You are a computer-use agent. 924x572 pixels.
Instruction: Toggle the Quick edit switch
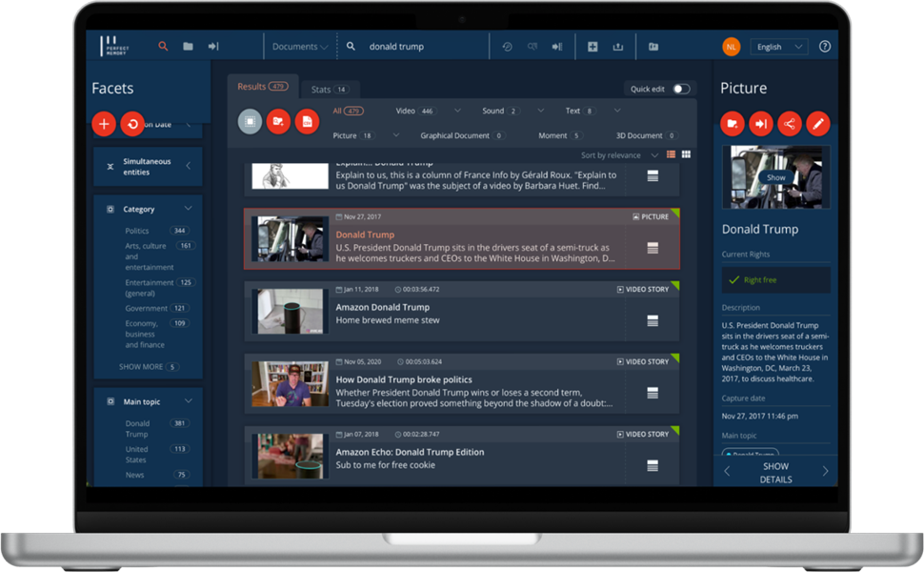(681, 89)
